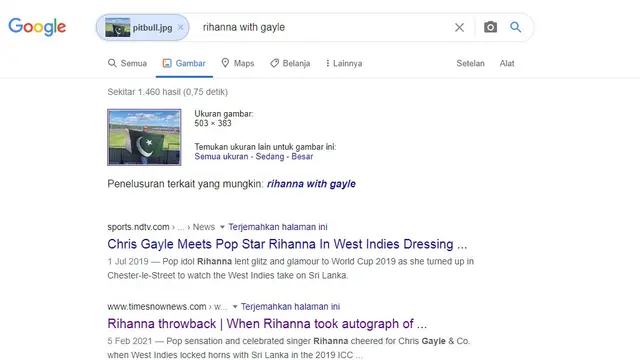The height and width of the screenshot is (360, 640).
Task: Translate the sports.ndtv.com page
Action: click(278, 227)
